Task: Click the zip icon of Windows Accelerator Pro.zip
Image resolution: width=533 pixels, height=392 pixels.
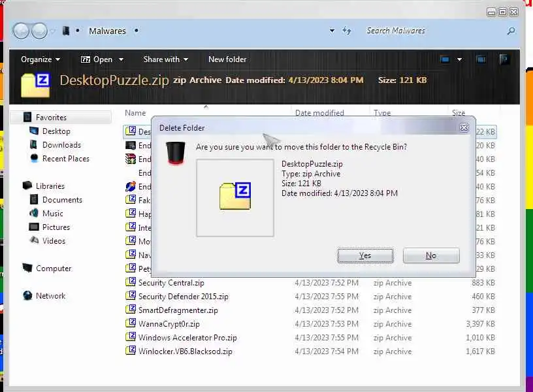Action: [x=131, y=337]
